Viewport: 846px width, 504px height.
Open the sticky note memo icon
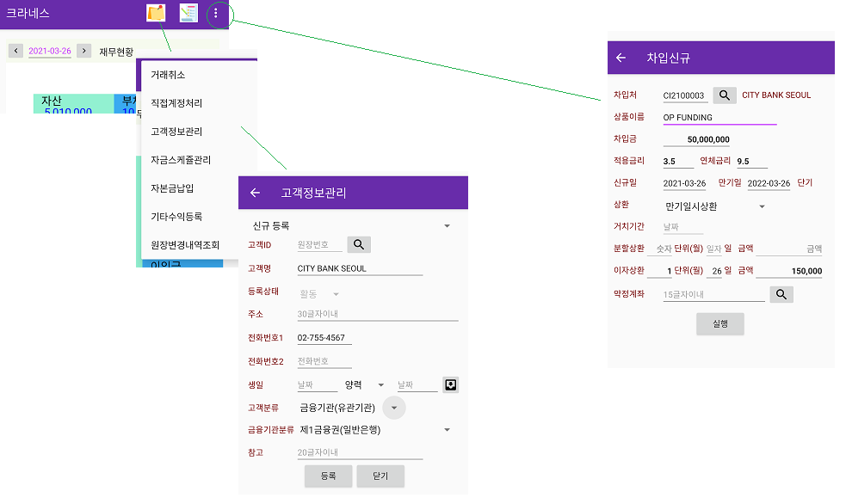click(156, 13)
